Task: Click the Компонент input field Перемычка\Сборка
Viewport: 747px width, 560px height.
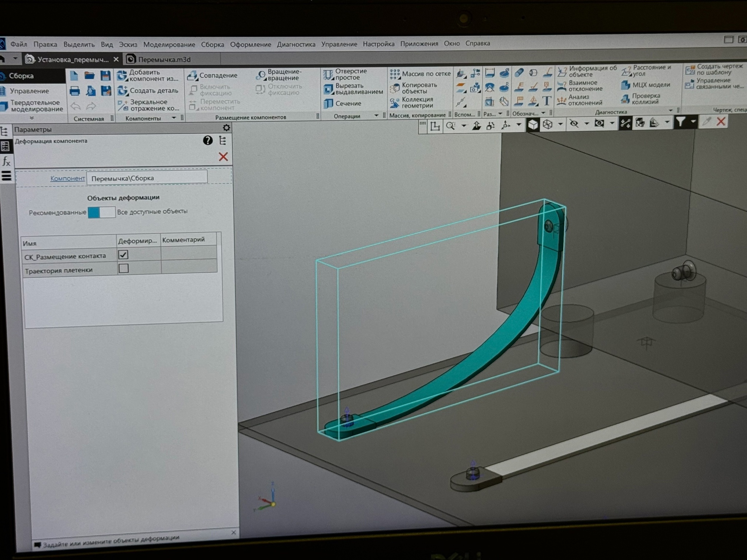Action: coord(147,178)
